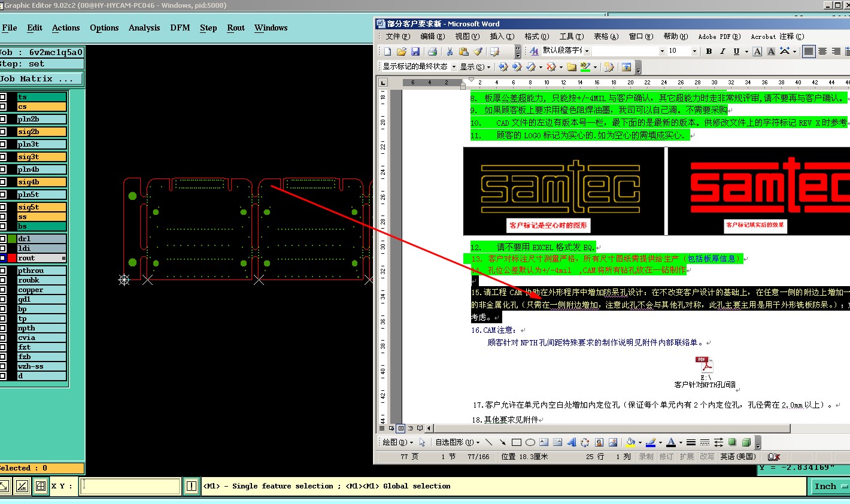Click the Shadow Style icon
Screen dimensions: 850x504
tap(732, 442)
